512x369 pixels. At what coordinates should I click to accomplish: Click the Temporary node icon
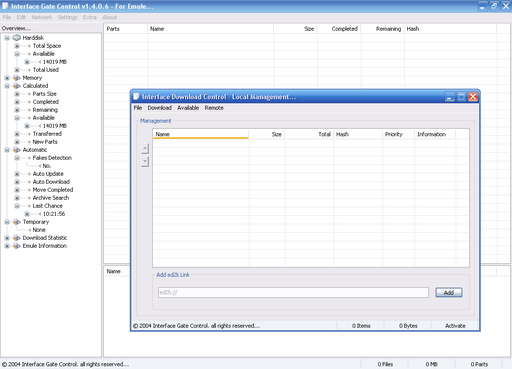[17, 222]
